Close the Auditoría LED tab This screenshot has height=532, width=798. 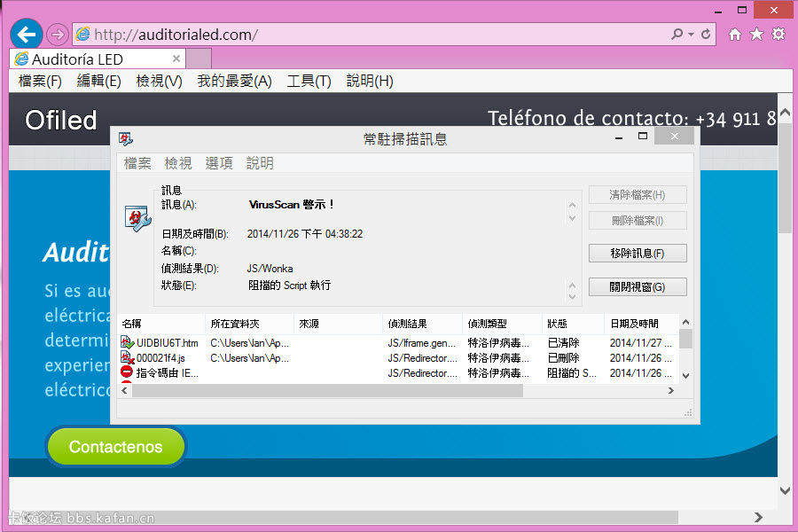coord(176,59)
